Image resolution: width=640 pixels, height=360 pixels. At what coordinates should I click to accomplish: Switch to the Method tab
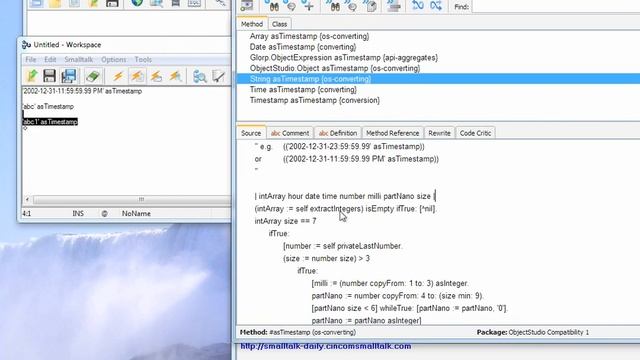[x=252, y=24]
